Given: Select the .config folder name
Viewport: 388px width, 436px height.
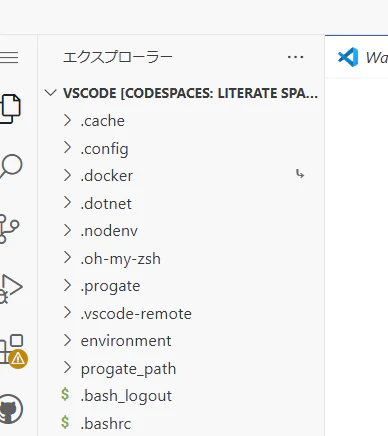Looking at the screenshot, I should pos(104,149).
